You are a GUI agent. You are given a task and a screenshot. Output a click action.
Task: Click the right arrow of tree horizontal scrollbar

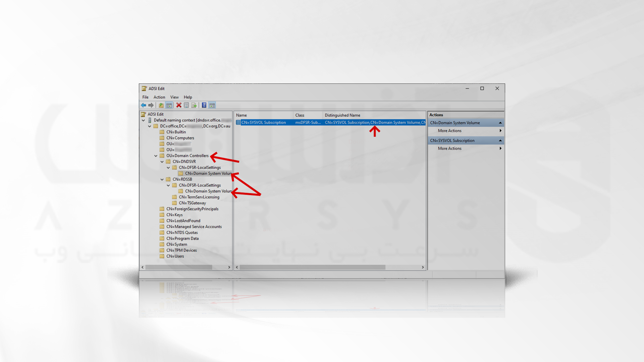(229, 267)
